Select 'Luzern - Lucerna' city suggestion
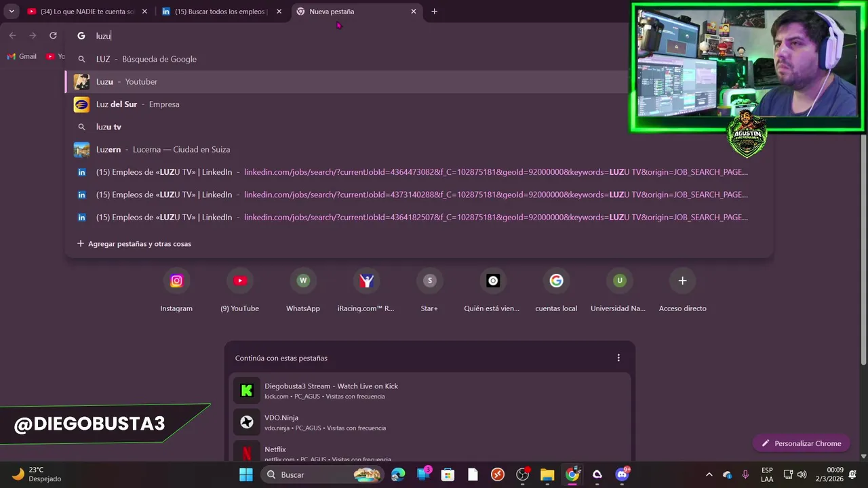 pyautogui.click(x=418, y=149)
